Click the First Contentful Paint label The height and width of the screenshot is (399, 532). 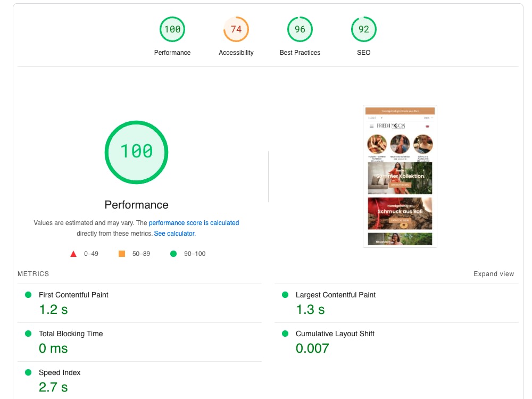pyautogui.click(x=73, y=295)
